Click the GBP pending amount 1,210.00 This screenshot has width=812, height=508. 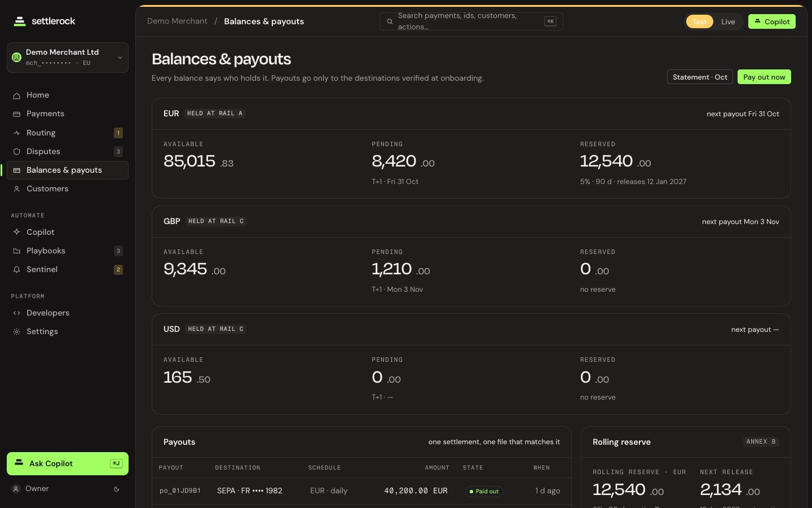click(x=401, y=269)
